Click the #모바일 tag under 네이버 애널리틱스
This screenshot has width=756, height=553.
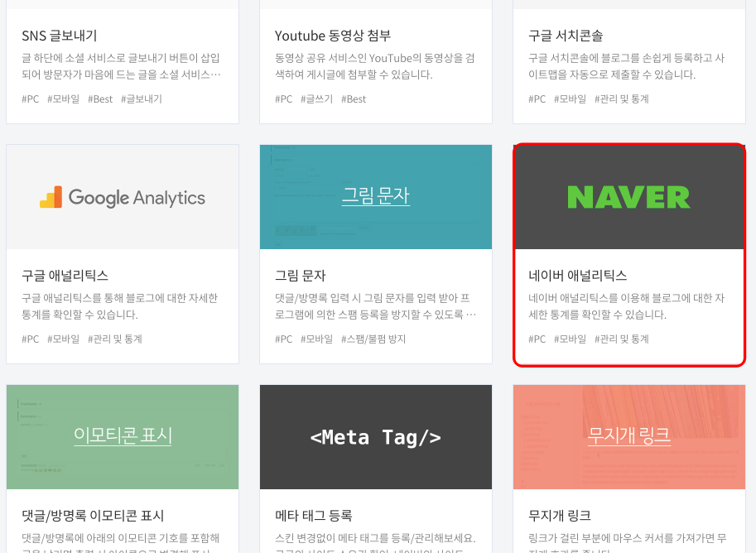pos(571,339)
